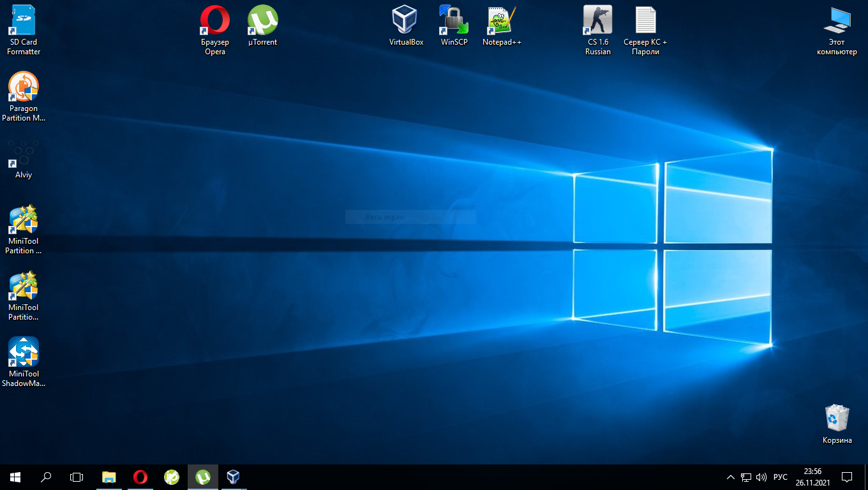The width and height of the screenshot is (868, 490).
Task: Open the volume control in system tray
Action: (x=761, y=477)
